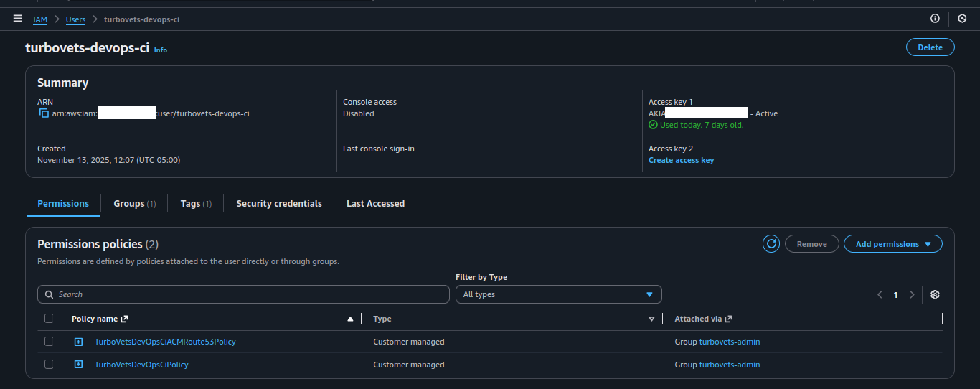
Task: Refresh the permissions policies list
Action: tap(771, 244)
